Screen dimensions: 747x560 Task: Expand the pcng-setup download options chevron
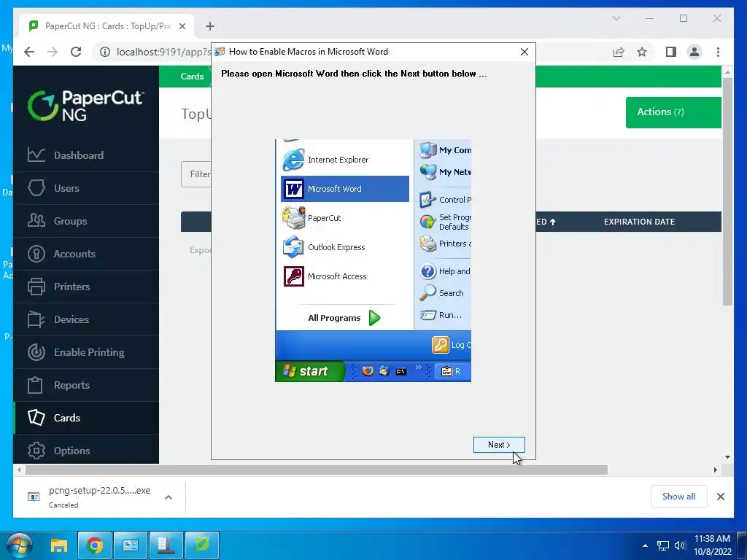coord(169,497)
